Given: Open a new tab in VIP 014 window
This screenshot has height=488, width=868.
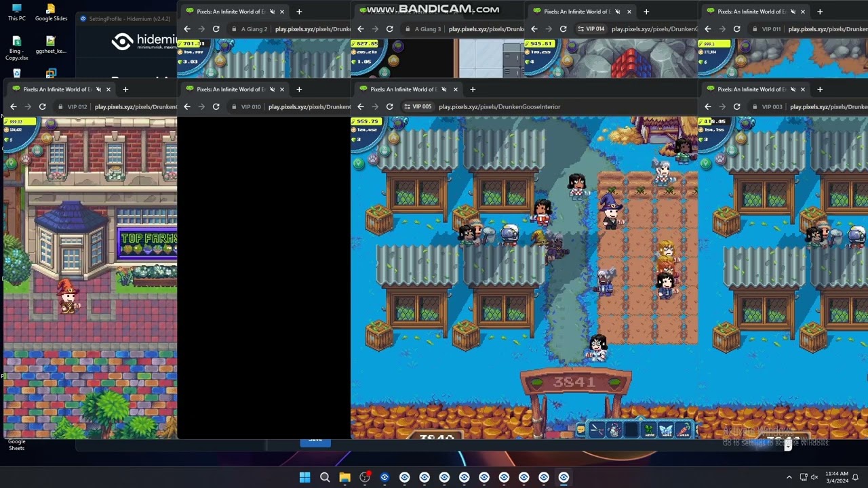Looking at the screenshot, I should click(x=646, y=12).
